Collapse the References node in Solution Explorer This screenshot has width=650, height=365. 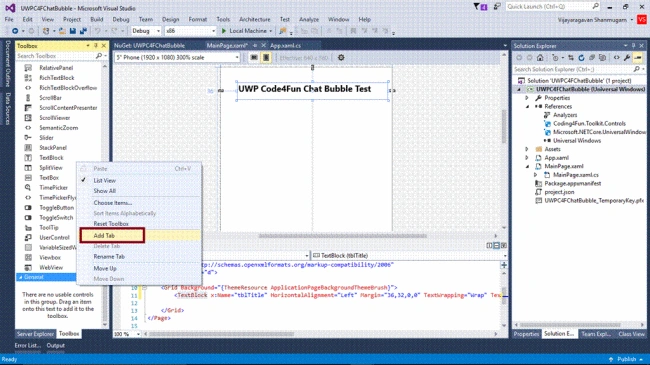527,107
